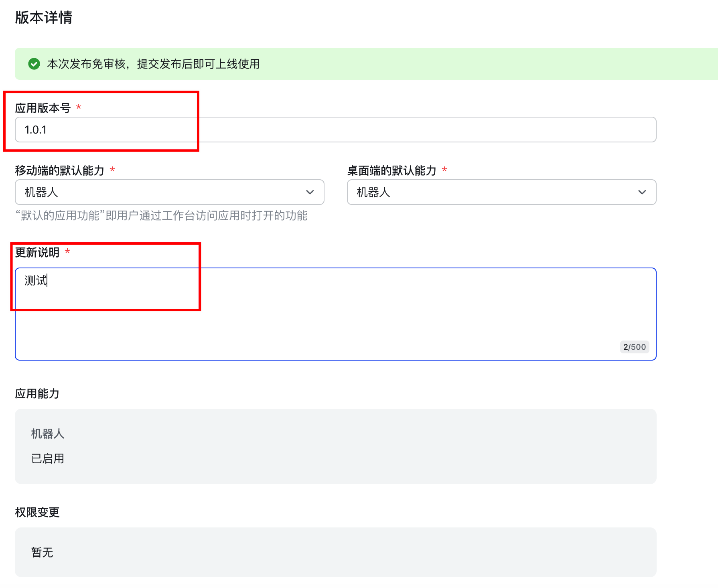Screen dimensions: 718x588
Task: Open the 桌面端的默认能力 dropdown
Action: click(x=501, y=192)
